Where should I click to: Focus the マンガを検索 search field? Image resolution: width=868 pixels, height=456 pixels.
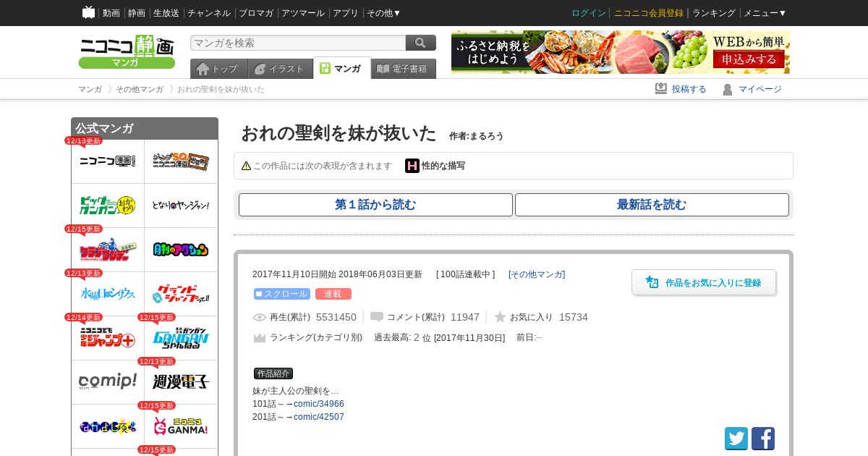pyautogui.click(x=298, y=43)
